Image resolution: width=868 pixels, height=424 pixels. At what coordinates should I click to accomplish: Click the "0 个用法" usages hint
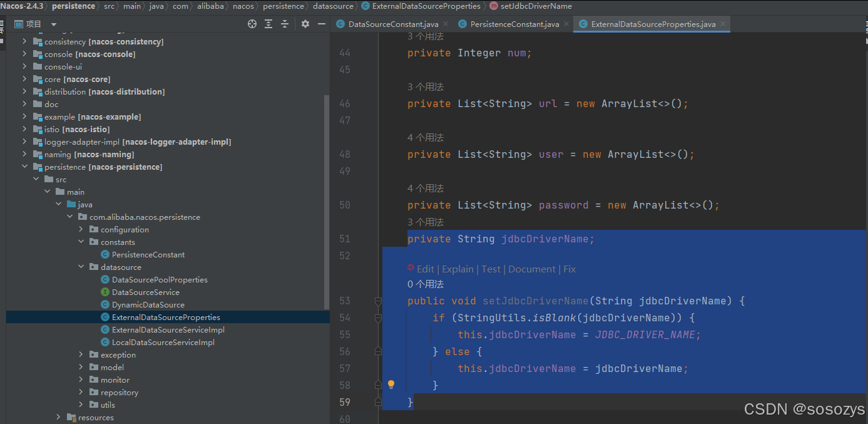[x=426, y=284]
